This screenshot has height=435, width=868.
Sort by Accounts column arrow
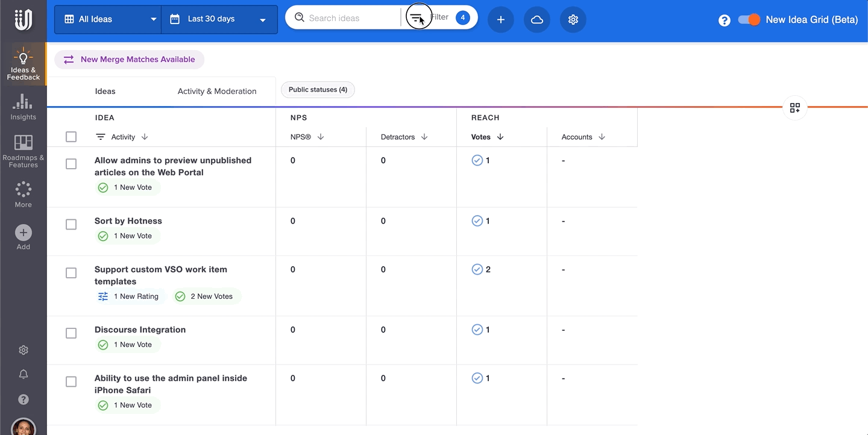[x=602, y=137]
